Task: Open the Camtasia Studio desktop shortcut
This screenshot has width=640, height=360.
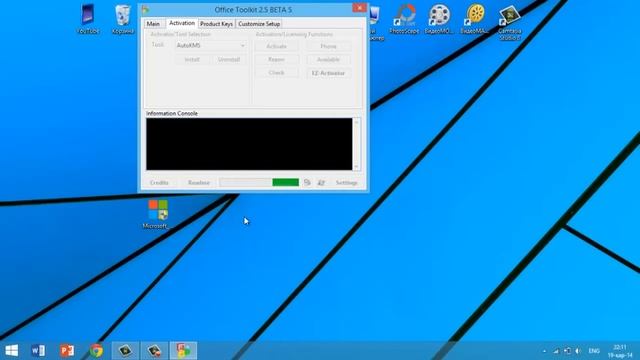Action: [509, 22]
